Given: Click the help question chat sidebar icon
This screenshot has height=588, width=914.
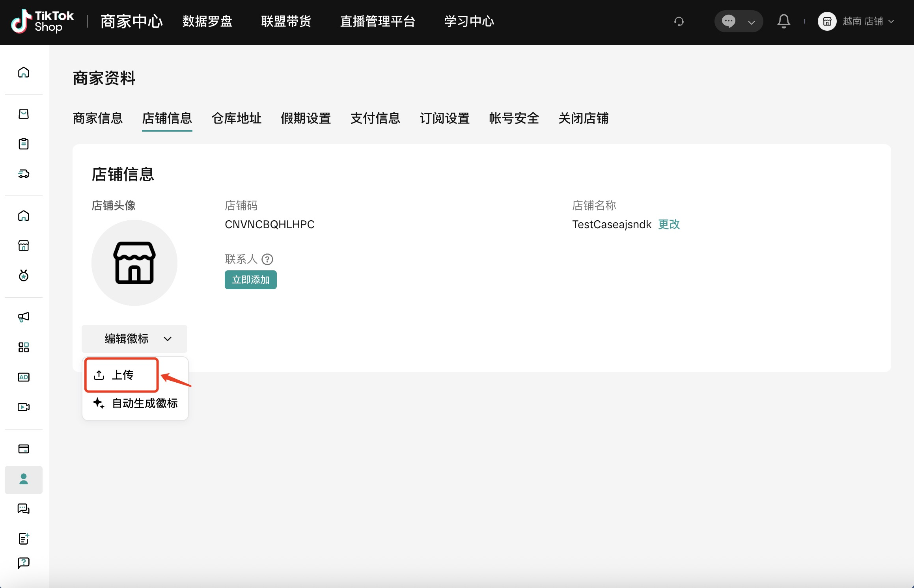Looking at the screenshot, I should (x=24, y=563).
